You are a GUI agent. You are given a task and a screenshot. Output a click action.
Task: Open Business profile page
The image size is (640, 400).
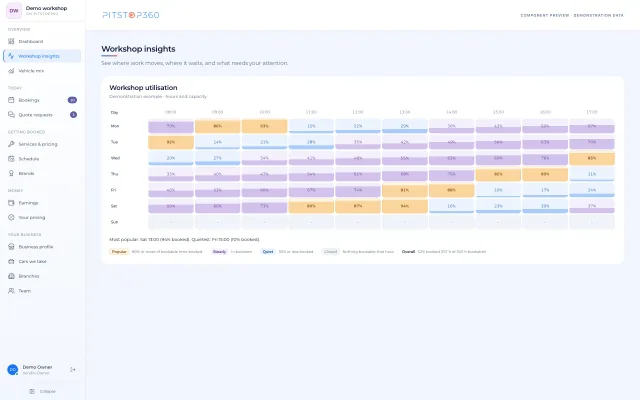[x=42, y=247]
